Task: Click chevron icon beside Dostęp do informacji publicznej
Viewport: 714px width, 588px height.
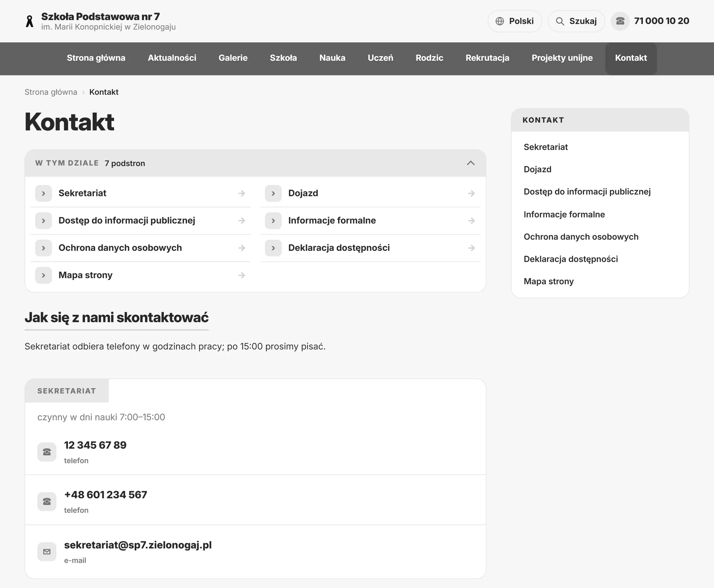Action: click(44, 221)
